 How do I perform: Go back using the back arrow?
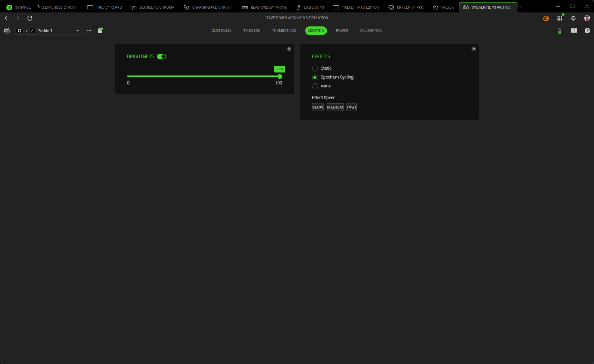(6, 18)
